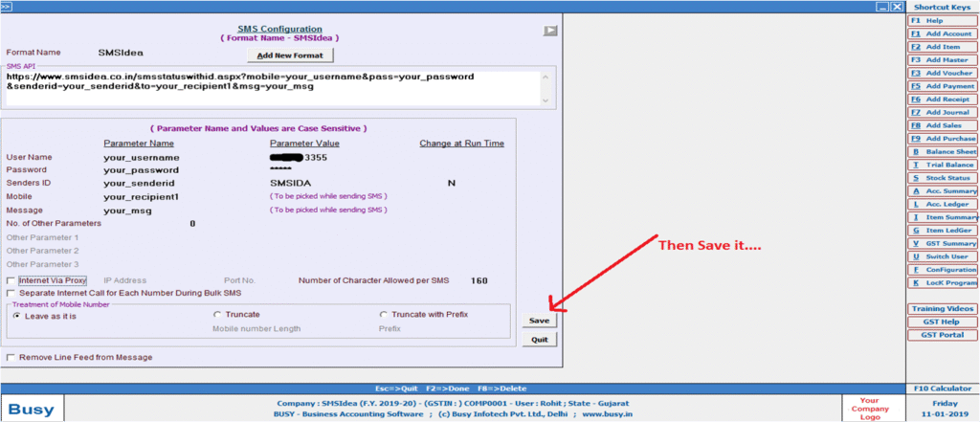Open F1 Help shortcut
Image resolution: width=980 pixels, height=422 pixels.
click(943, 20)
